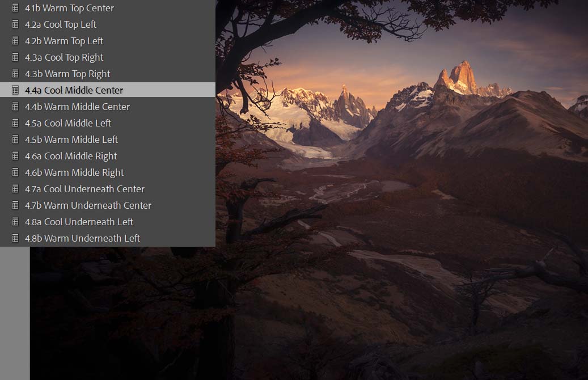
Task: Click the light gray strip left of the photo
Action: (15, 312)
